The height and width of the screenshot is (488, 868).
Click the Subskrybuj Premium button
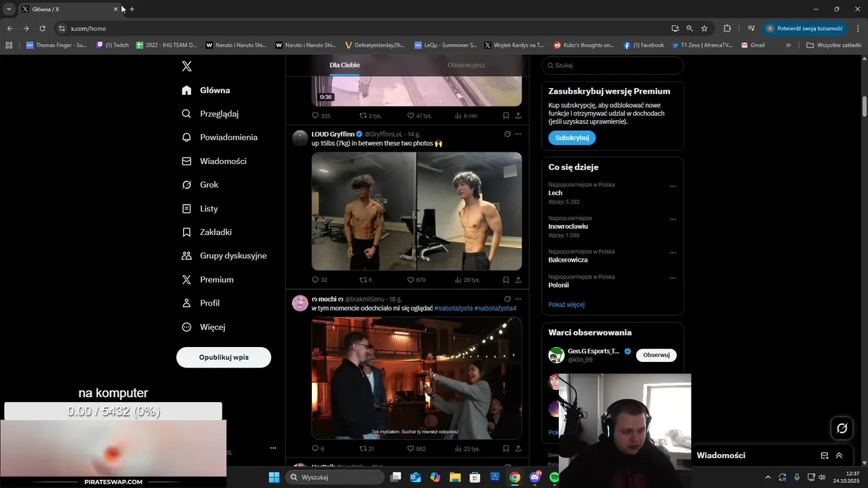[572, 138]
